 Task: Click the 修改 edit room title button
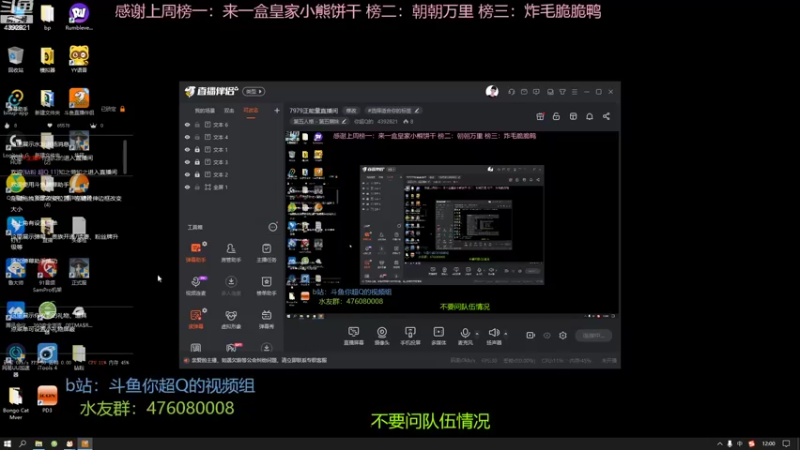point(351,110)
